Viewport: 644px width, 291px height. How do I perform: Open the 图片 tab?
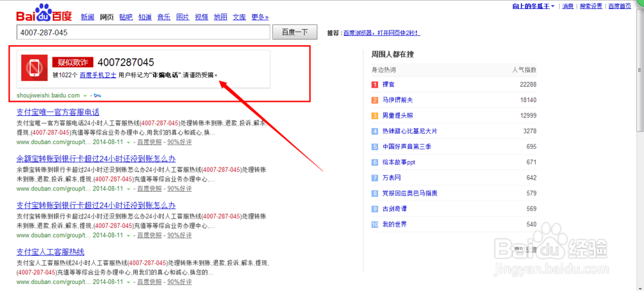pos(183,17)
